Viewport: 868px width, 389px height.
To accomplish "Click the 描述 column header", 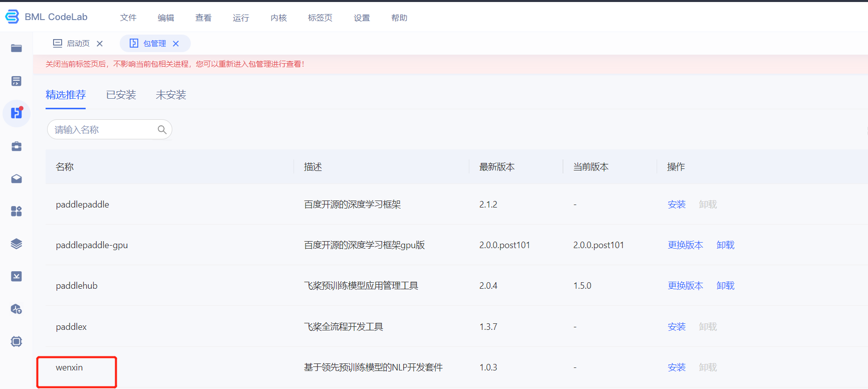I will pos(313,167).
